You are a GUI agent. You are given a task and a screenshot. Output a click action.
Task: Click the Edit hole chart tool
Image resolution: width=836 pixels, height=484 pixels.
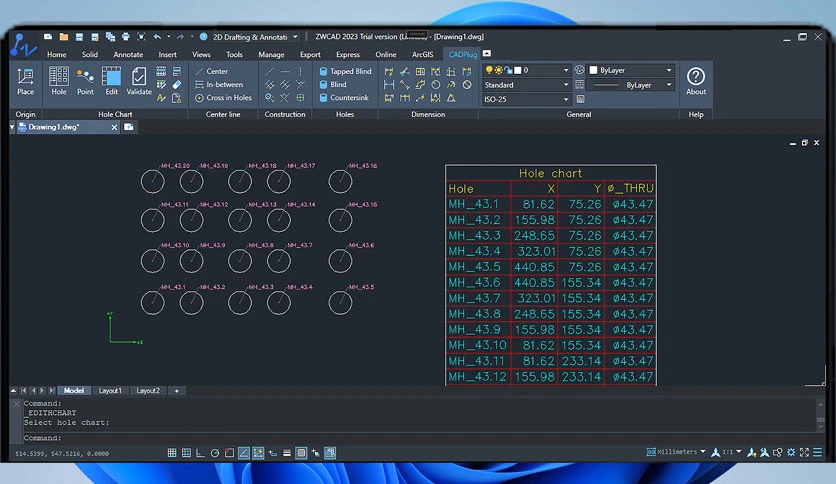(111, 81)
